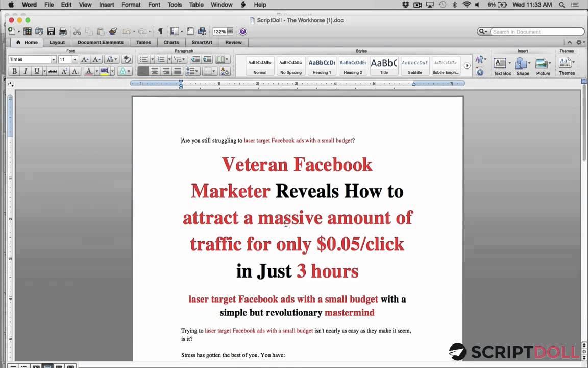Viewport: 588px width, 368px height.
Task: Open the Review ribbon tab
Action: [x=234, y=42]
